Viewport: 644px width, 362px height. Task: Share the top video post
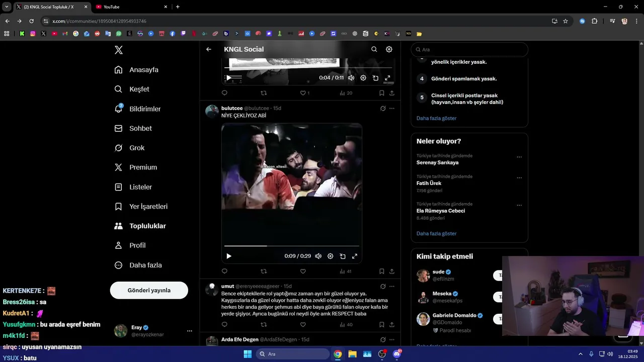[392, 93]
